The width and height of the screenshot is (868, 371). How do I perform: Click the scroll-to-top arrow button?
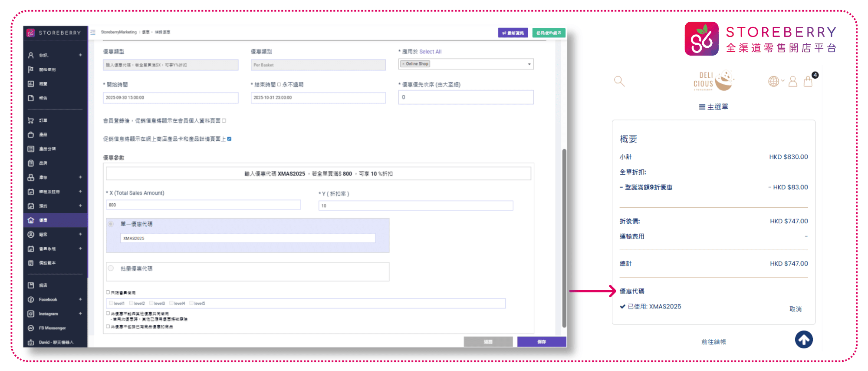(x=804, y=340)
